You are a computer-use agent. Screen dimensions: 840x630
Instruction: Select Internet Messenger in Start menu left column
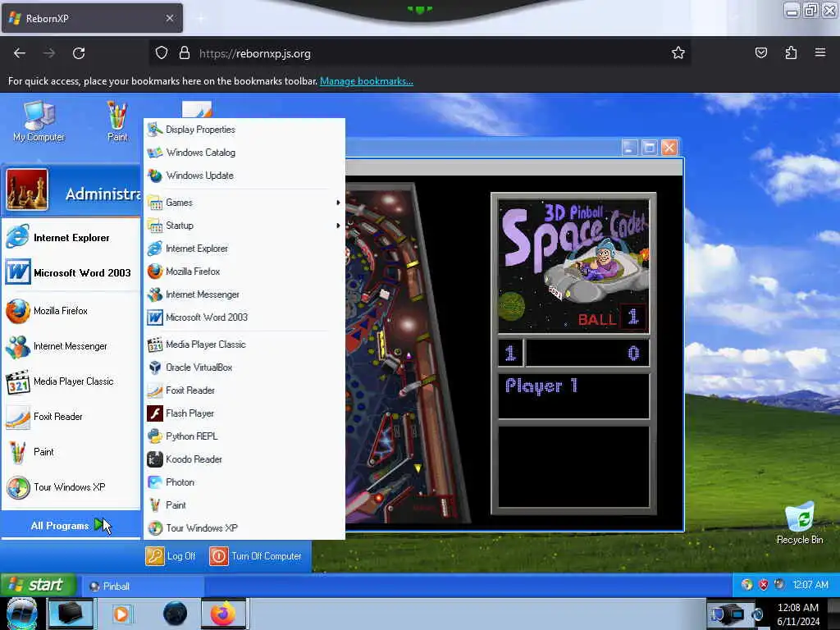71,347
